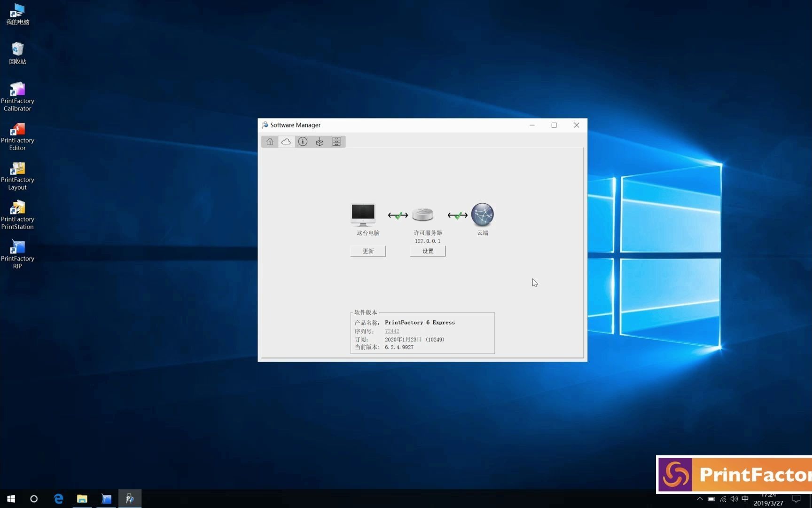Screen dimensions: 812x508
Task: Minimize the Software Manager window
Action: (x=532, y=125)
